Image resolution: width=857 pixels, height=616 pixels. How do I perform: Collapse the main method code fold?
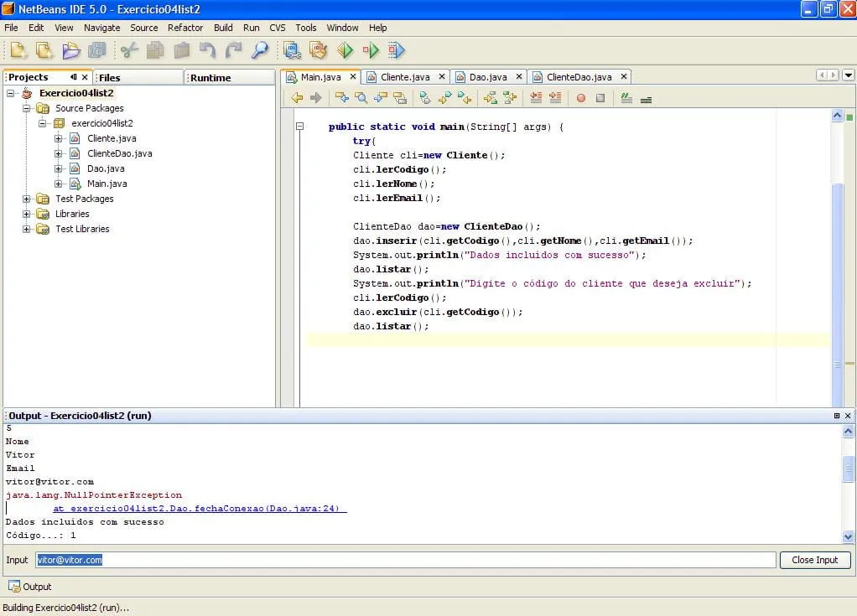(299, 127)
